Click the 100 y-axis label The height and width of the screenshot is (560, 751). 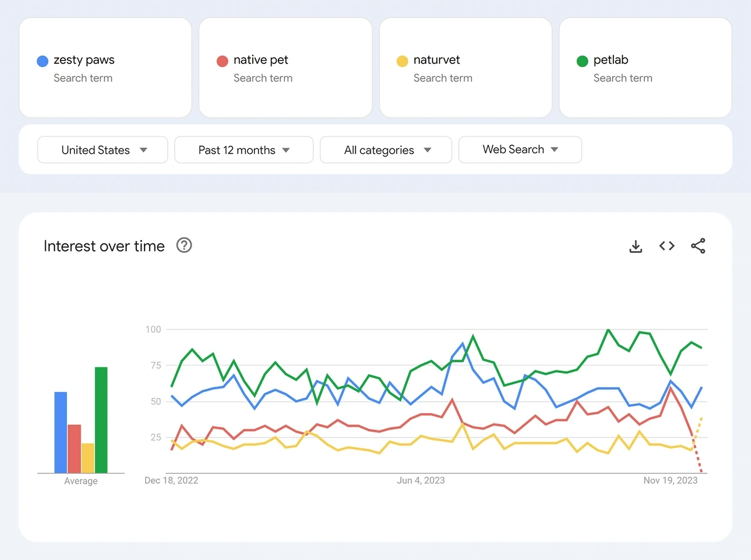pyautogui.click(x=154, y=329)
